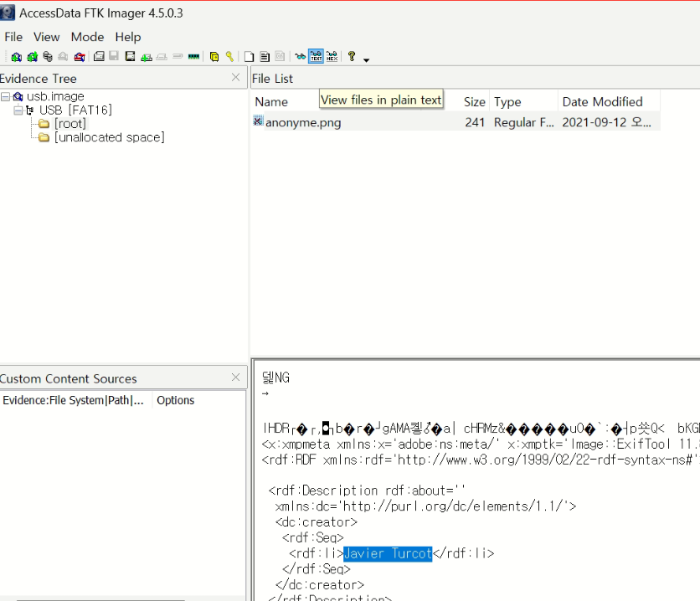700x601 pixels.
Task: Sort file list by Type column
Action: [523, 102]
